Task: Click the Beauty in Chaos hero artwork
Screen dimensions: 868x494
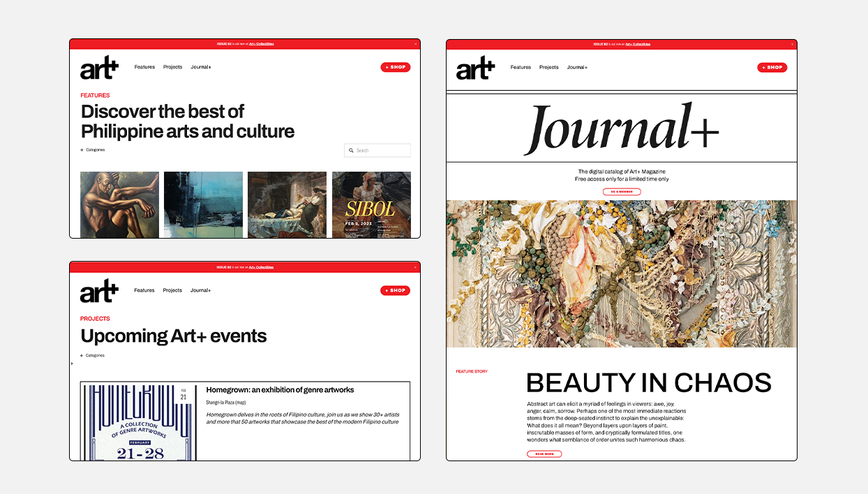Action: point(622,274)
